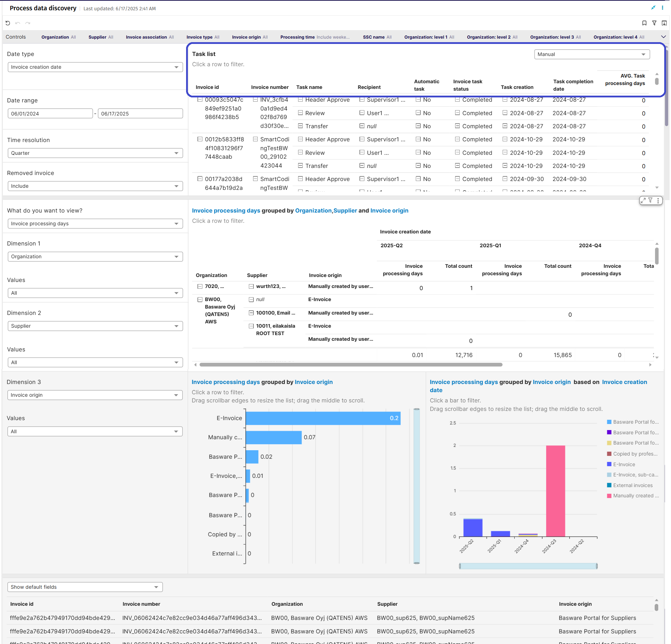Click the redo arrow icon
The width and height of the screenshot is (671, 644).
(28, 23)
